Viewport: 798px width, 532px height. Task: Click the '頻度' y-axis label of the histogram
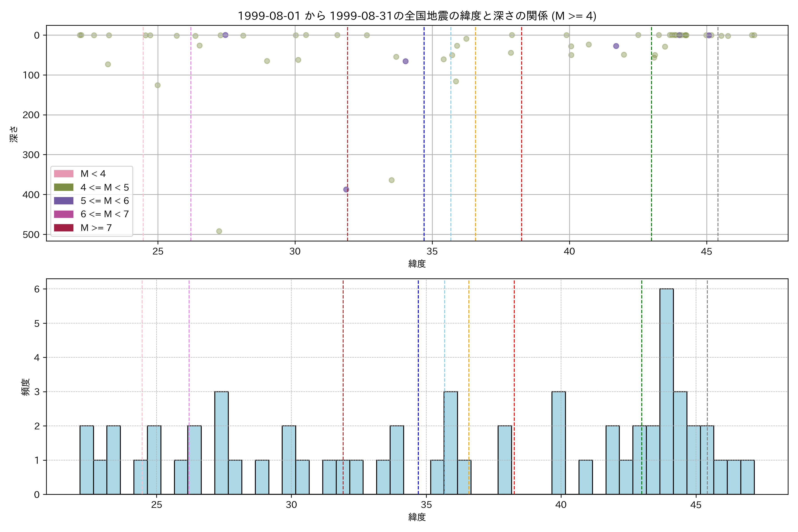coord(26,387)
